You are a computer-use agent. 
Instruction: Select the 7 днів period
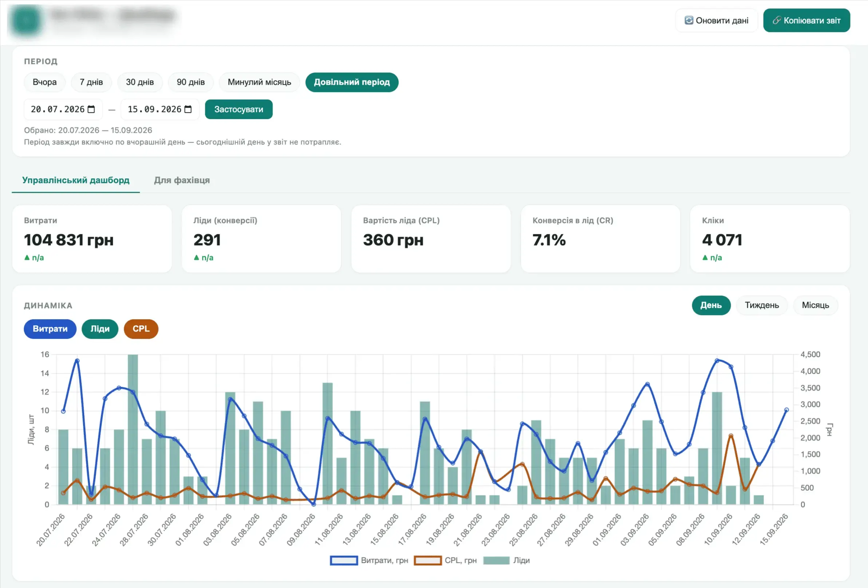[91, 82]
